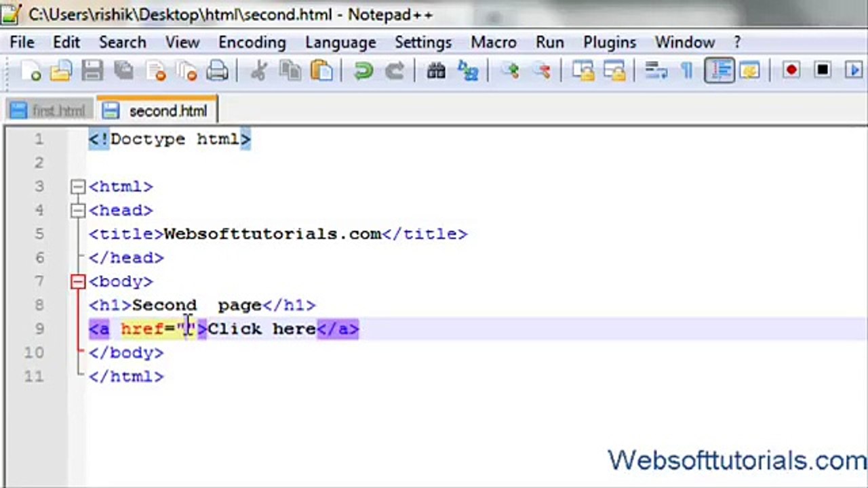Click the User defined language icon
Screen dimensions: 868x488
tap(749, 70)
